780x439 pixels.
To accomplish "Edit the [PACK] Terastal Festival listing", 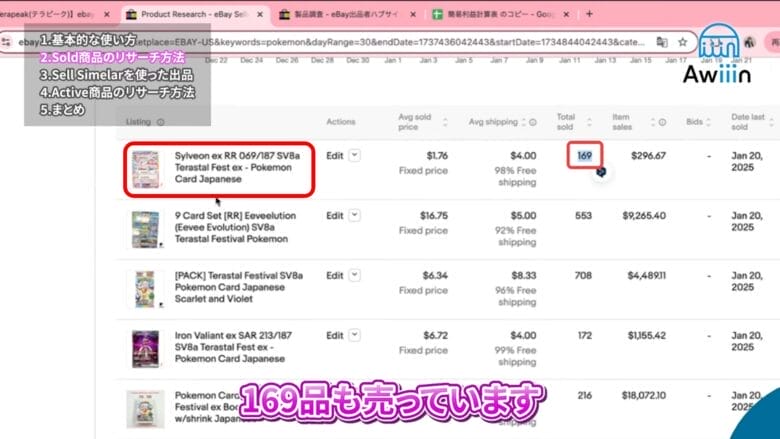I will point(335,275).
